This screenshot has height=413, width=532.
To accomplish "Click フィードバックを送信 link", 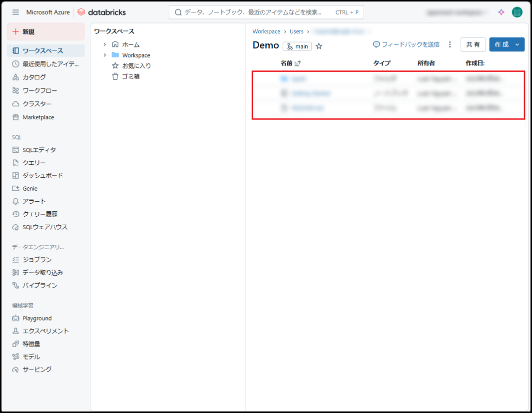I will (x=406, y=44).
